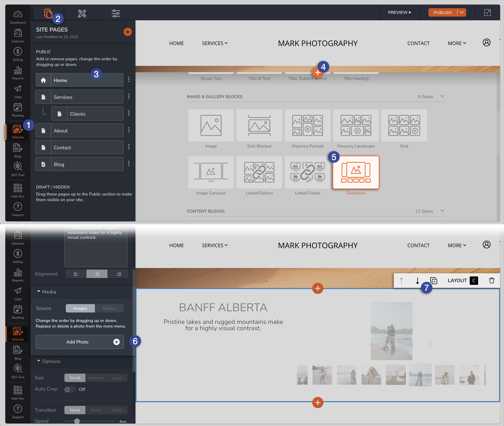Move the Banff block up
Screen dimensions: 504x426
401,281
